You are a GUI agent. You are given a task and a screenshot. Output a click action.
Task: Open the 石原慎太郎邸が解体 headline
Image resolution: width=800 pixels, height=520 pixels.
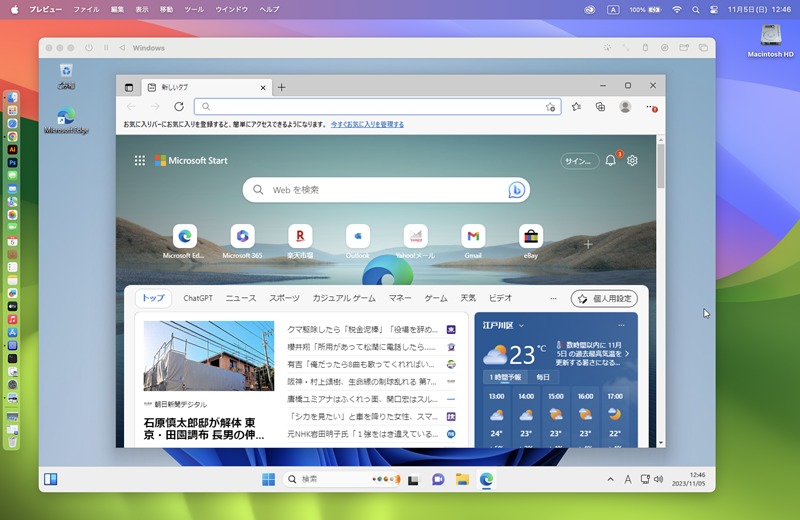(x=204, y=429)
